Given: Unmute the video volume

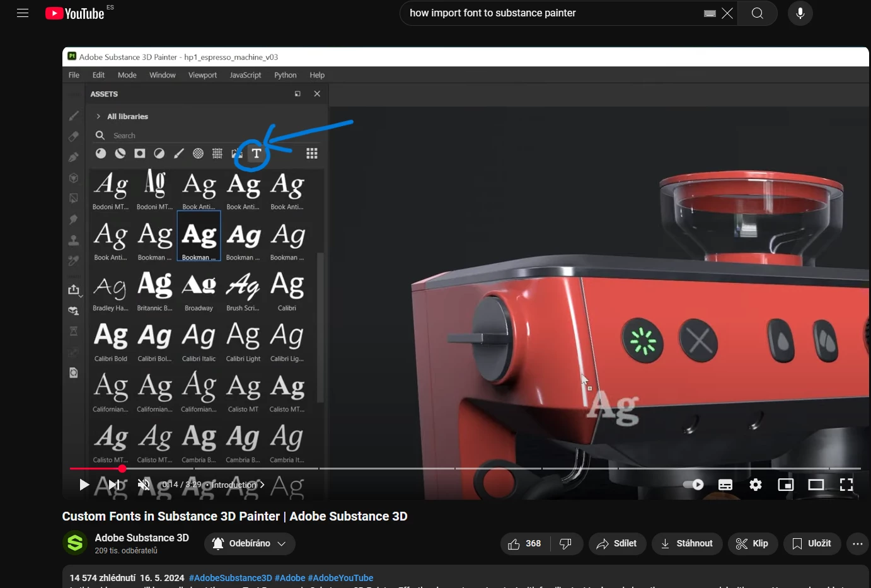Looking at the screenshot, I should click(144, 485).
